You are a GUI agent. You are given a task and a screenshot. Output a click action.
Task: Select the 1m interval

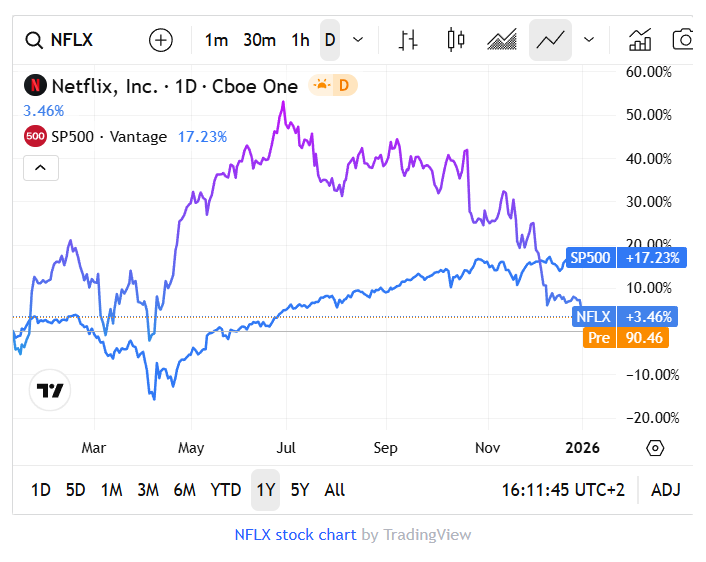click(x=216, y=40)
